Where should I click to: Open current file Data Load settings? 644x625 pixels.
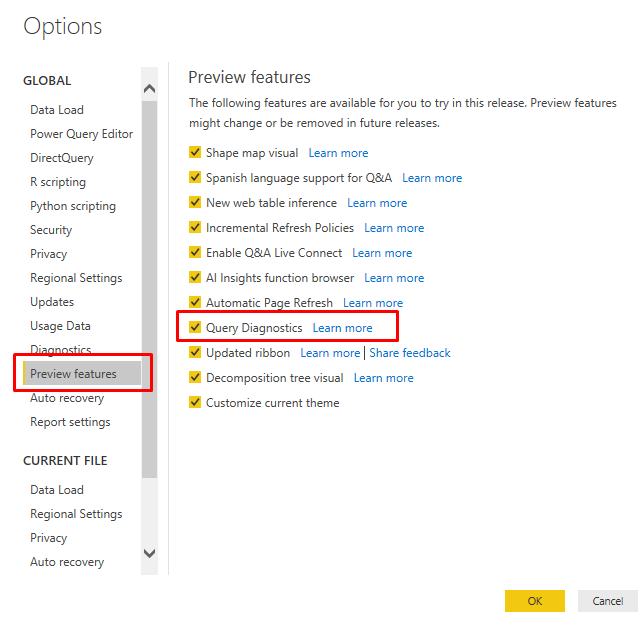pyautogui.click(x=57, y=490)
